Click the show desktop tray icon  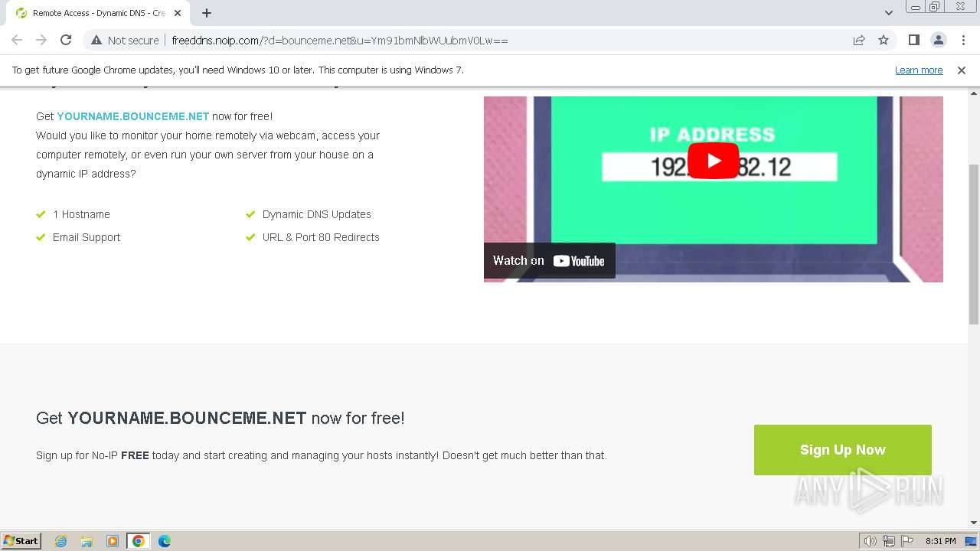[971, 541]
